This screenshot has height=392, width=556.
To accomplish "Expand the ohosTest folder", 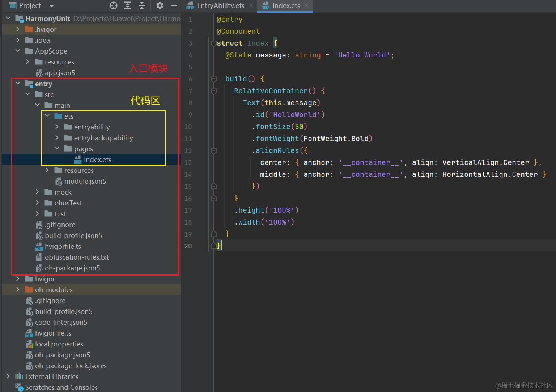I will (x=37, y=203).
